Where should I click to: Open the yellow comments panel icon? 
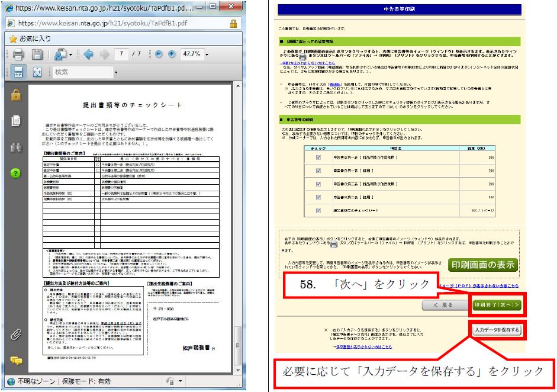click(x=16, y=361)
